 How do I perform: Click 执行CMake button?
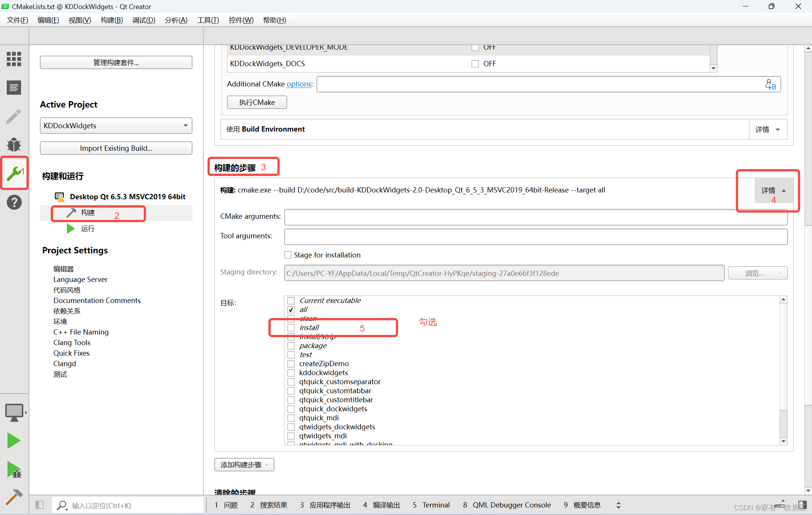pos(257,102)
